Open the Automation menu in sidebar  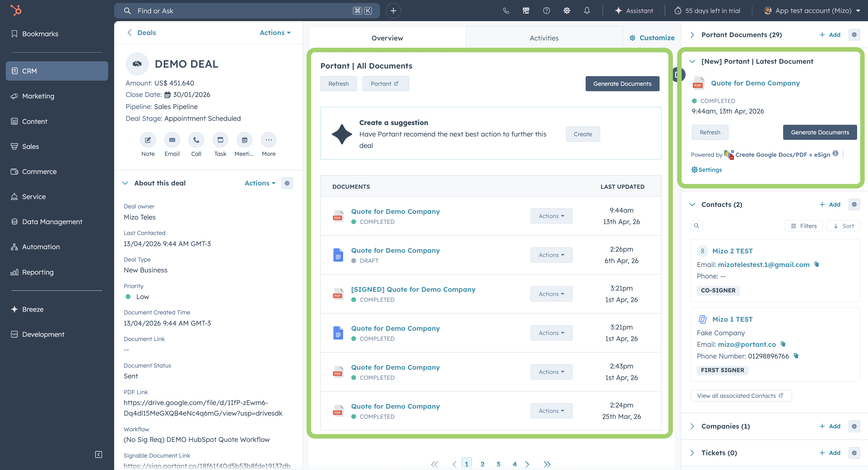(41, 246)
